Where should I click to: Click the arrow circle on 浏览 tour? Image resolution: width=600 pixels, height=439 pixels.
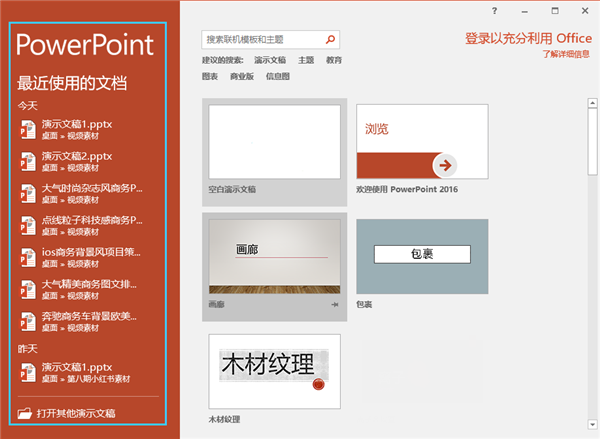[445, 165]
